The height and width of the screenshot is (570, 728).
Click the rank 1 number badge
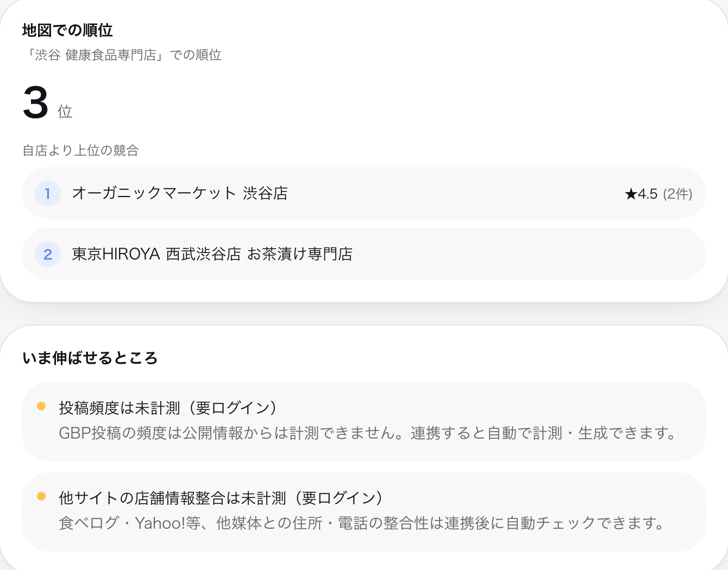48,193
